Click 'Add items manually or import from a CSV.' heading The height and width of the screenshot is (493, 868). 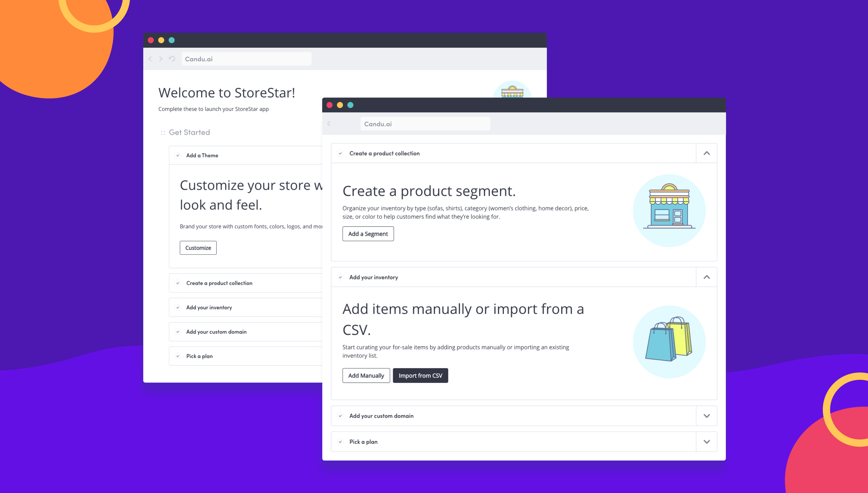click(x=463, y=319)
